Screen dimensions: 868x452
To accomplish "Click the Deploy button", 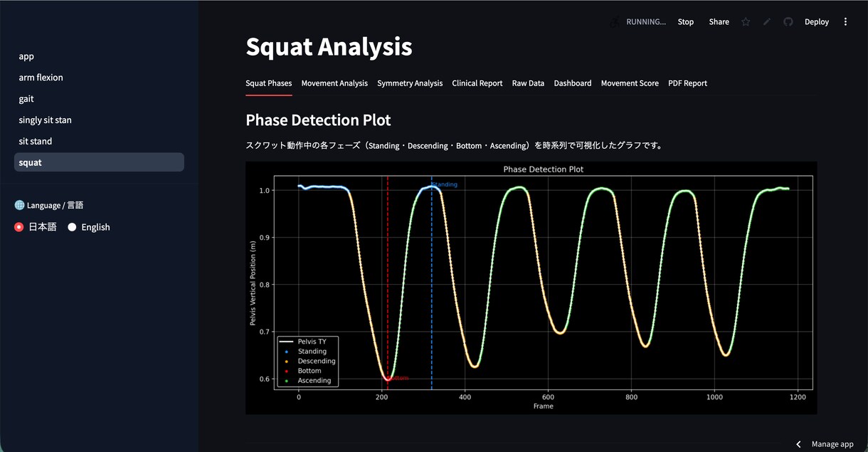I will pyautogui.click(x=817, y=22).
